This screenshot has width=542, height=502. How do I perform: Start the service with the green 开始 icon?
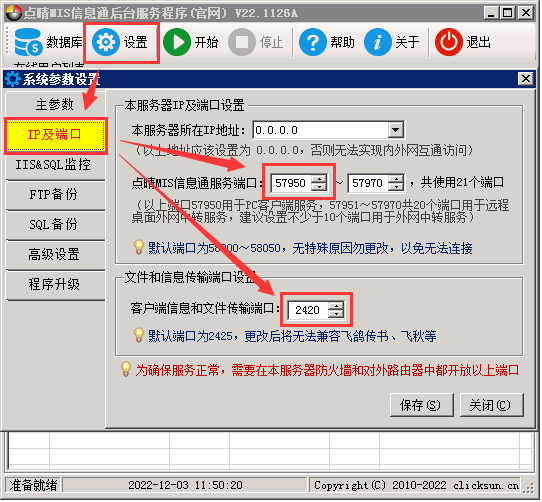click(x=177, y=42)
